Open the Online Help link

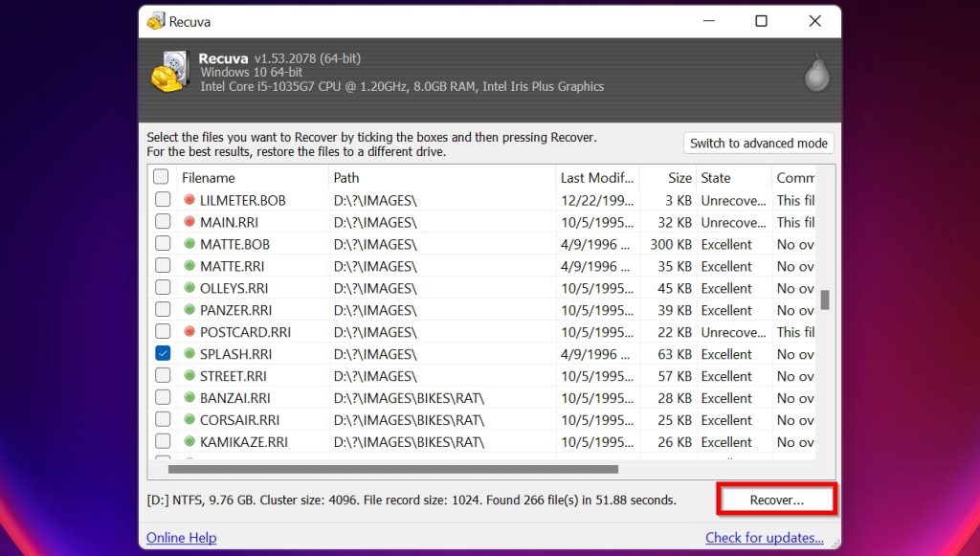point(181,538)
